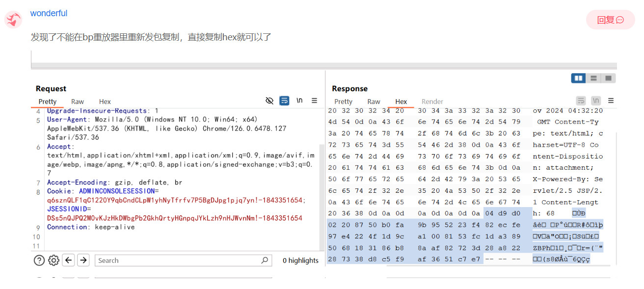Click the Search input field

[183, 261]
